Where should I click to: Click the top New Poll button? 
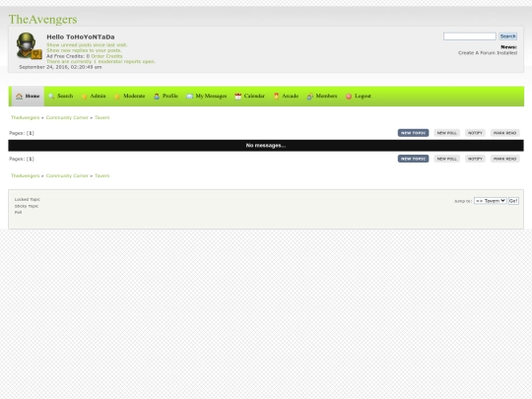[x=447, y=133]
